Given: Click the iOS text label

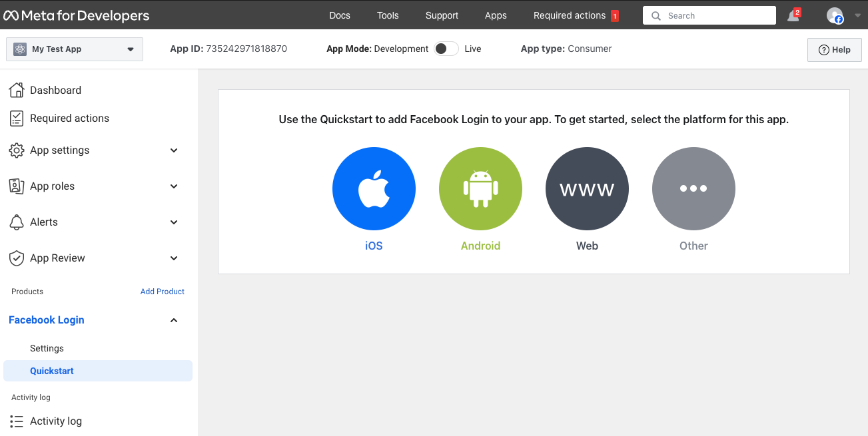Looking at the screenshot, I should coord(374,246).
